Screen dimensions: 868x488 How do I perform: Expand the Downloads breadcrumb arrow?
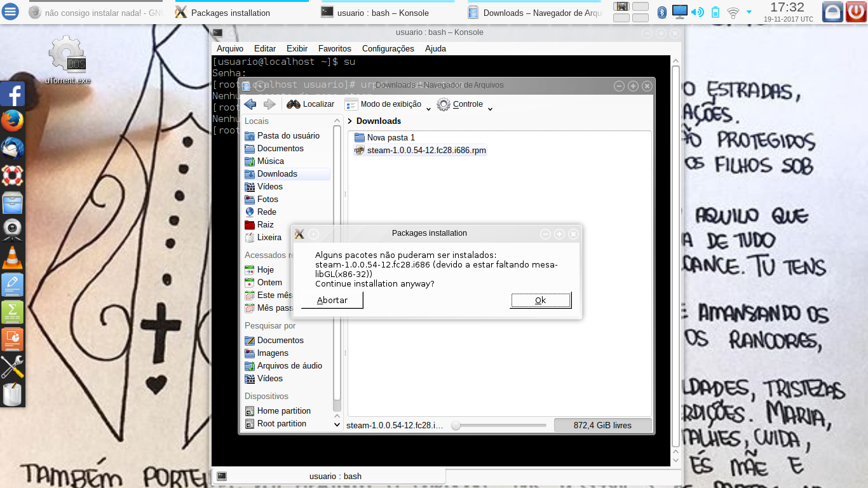pos(350,121)
